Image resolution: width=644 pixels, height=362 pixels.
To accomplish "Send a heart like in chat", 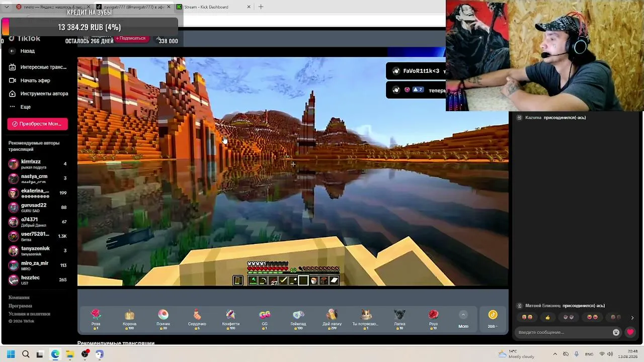I will click(x=630, y=332).
